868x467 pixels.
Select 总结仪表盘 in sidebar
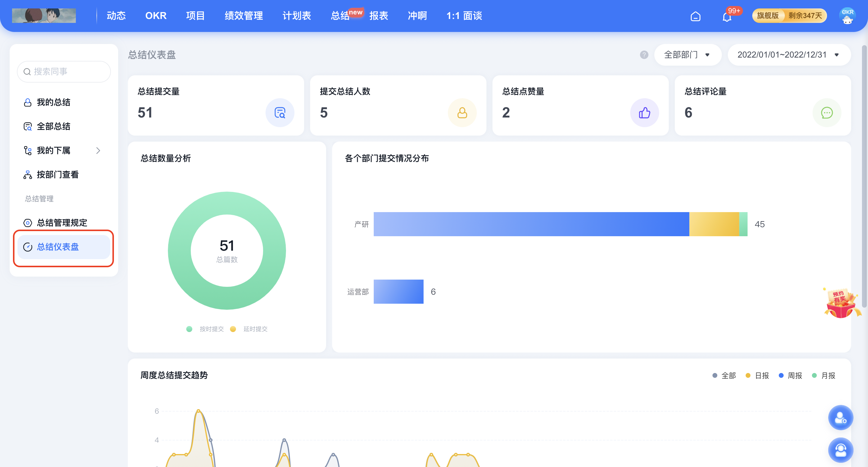click(64, 247)
